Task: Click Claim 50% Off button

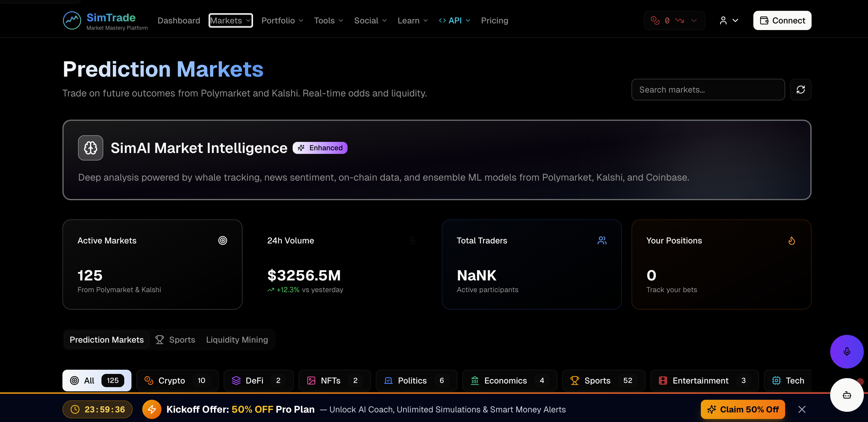Action: pyautogui.click(x=742, y=409)
